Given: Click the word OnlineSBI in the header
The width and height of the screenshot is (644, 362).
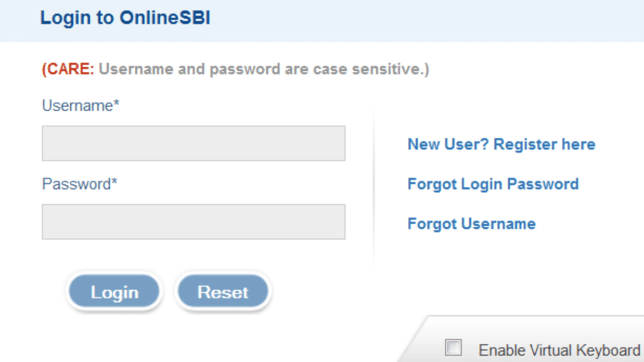Looking at the screenshot, I should [x=165, y=18].
